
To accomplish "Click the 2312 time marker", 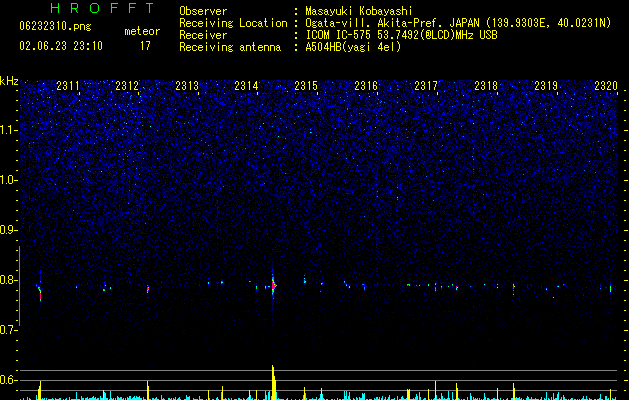I will pos(127,86).
